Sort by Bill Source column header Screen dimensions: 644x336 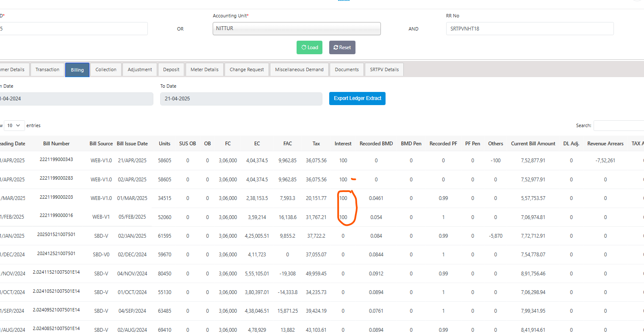pyautogui.click(x=101, y=144)
